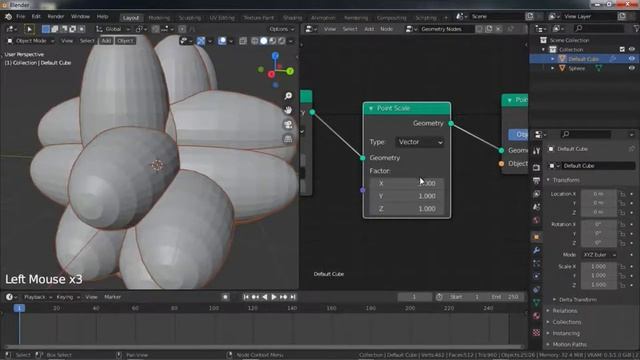Toggle visibility eye of Collection
Viewport: 640px width, 360px height.
(x=632, y=49)
